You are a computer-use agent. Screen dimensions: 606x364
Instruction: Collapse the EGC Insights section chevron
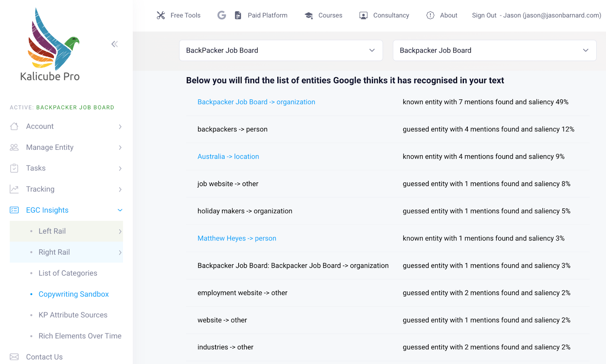[x=120, y=210]
